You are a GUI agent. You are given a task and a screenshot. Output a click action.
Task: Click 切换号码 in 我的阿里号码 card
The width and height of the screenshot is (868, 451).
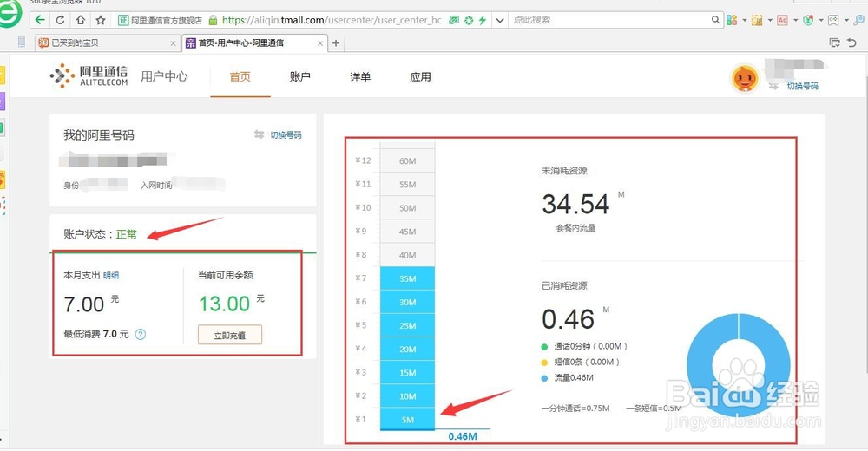click(286, 135)
